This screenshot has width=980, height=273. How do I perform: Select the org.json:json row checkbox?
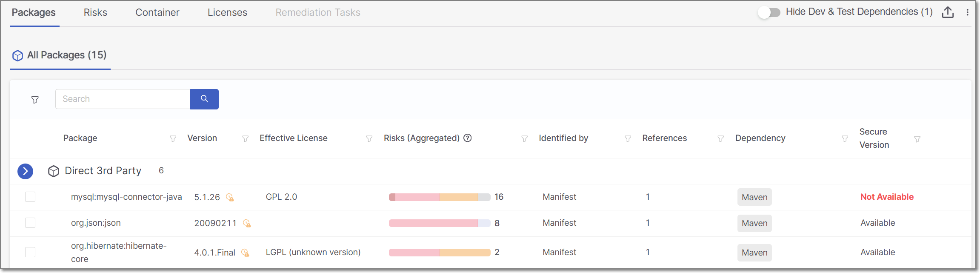[30, 223]
